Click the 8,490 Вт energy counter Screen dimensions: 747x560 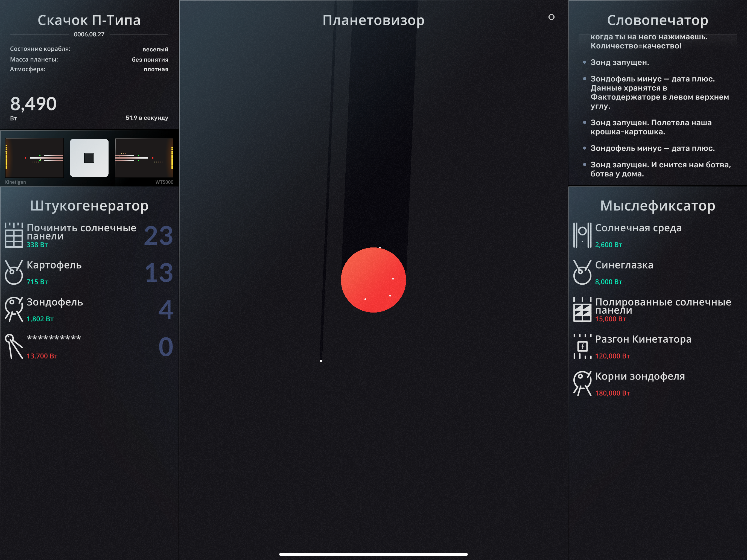point(33,104)
